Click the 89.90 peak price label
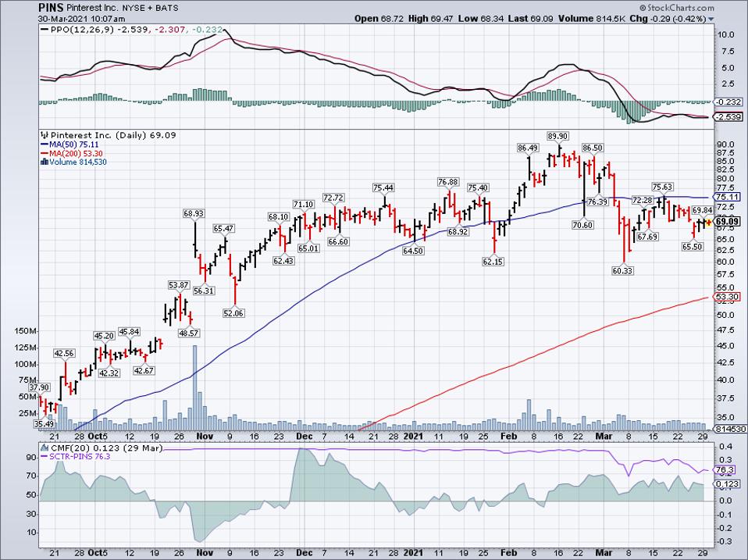 (x=557, y=137)
